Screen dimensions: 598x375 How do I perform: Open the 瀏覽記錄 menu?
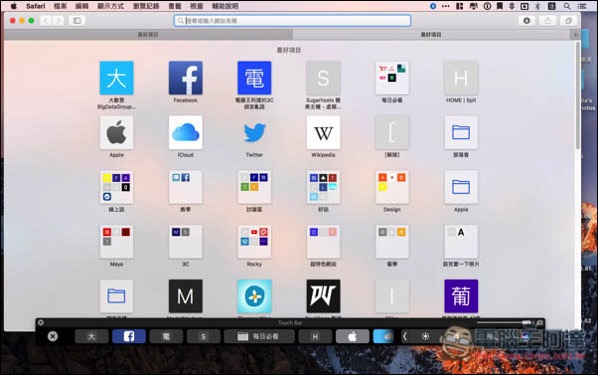click(146, 6)
